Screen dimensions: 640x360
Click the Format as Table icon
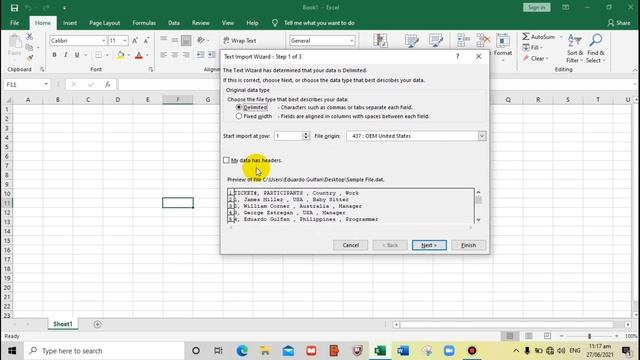pyautogui.click(x=411, y=41)
